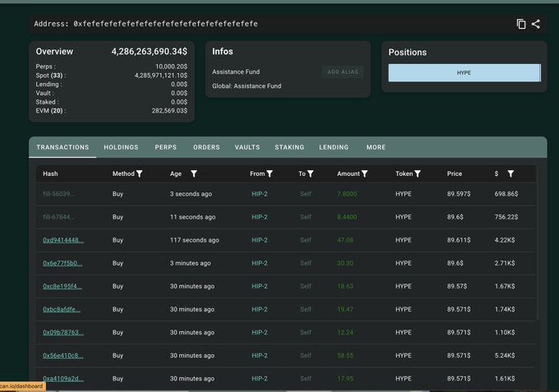
Task: Select the HYPE position bar
Action: [x=464, y=72]
